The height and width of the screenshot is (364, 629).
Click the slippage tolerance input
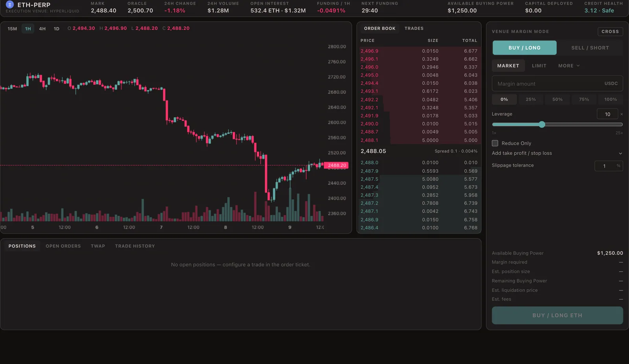(609, 166)
